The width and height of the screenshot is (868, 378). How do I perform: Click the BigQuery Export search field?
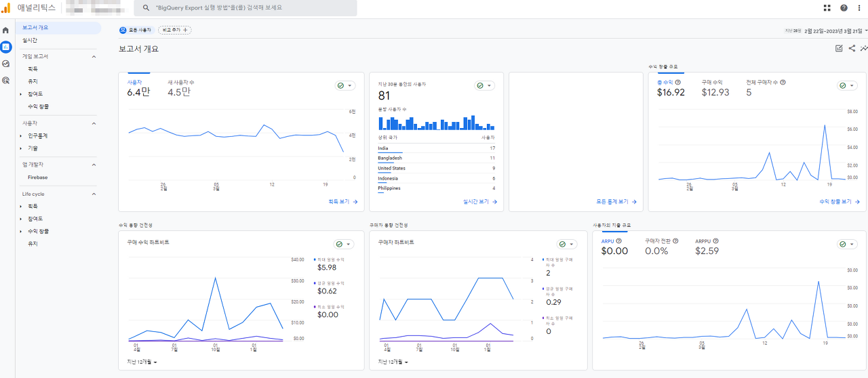point(245,7)
